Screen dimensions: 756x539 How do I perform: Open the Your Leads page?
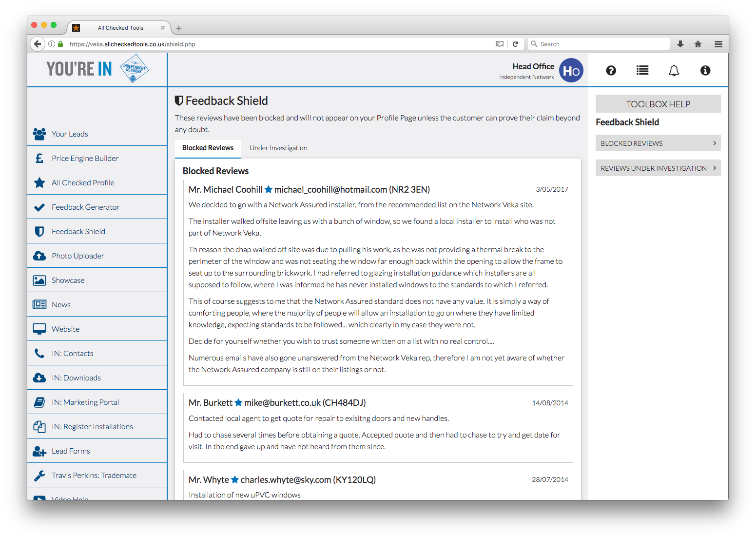70,134
